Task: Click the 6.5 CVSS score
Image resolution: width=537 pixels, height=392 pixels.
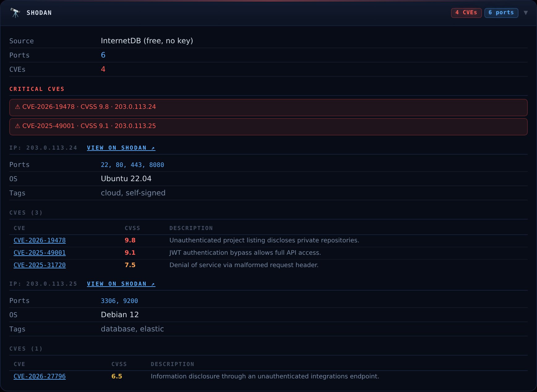Action: coord(117,376)
